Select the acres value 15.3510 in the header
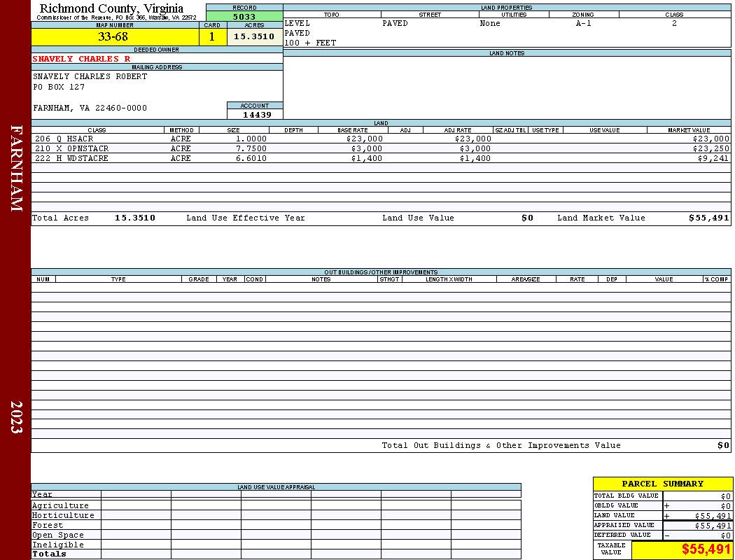735x560 pixels. (254, 36)
